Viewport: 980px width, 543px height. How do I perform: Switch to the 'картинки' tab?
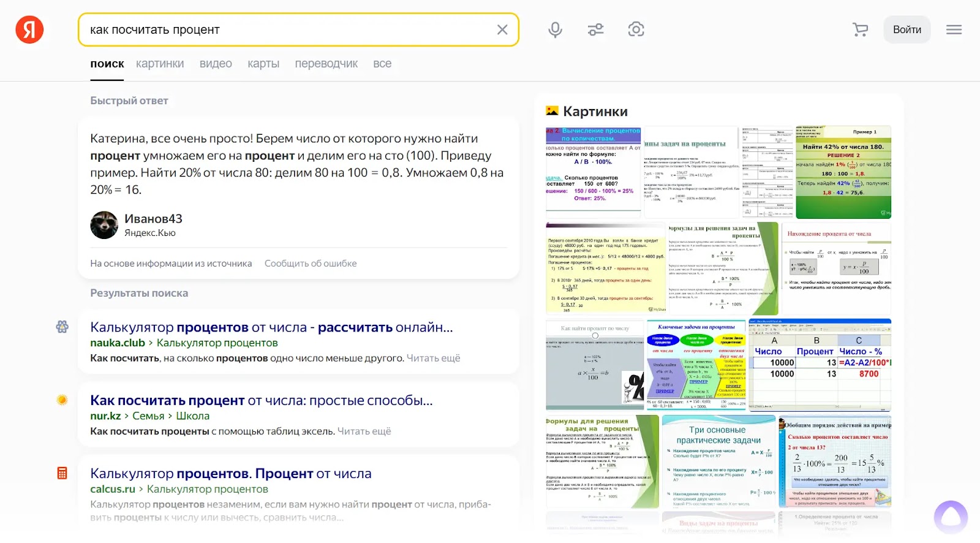tap(160, 64)
